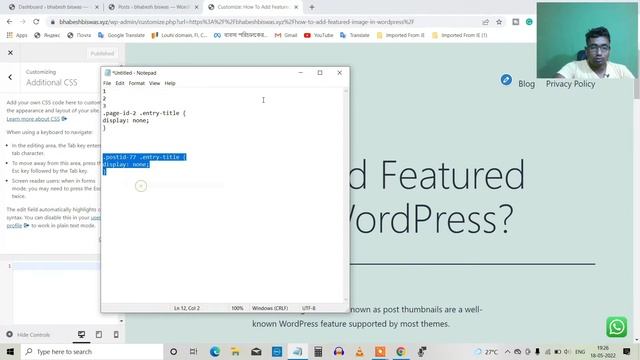This screenshot has height=360, width=640.
Task: Close the Dashboard browser tab
Action: coord(97,7)
